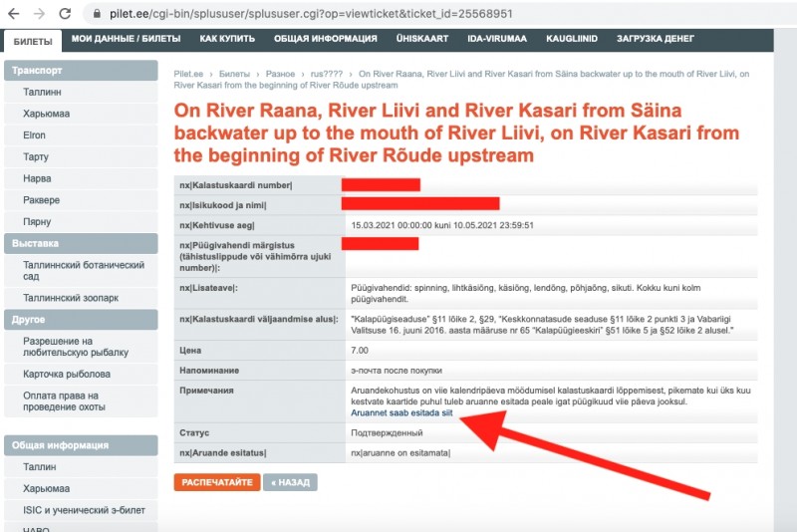Image resolution: width=797 pixels, height=532 pixels.
Task: Click the 'nx|Kalastuskaardi number|' label
Action: coord(236,185)
